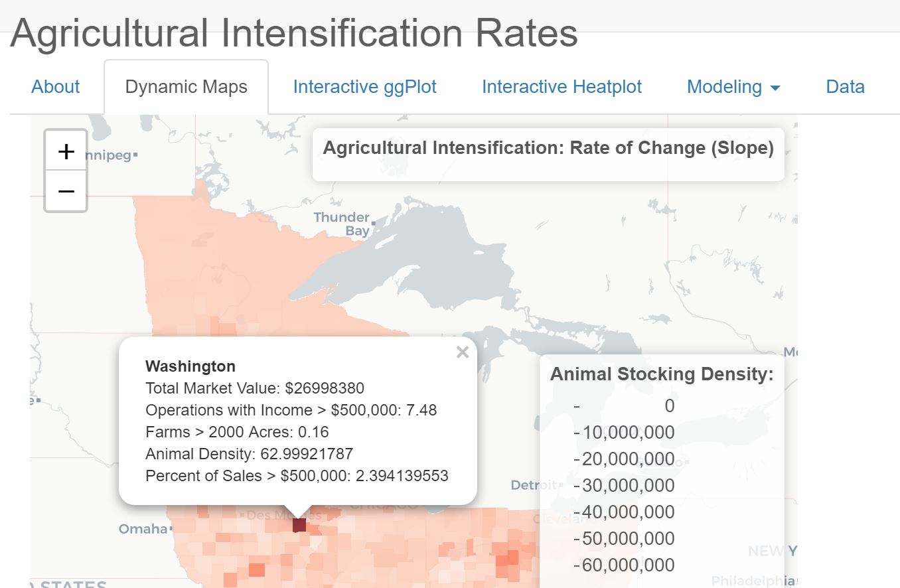
Task: Close the Washington county popup
Action: (x=463, y=352)
